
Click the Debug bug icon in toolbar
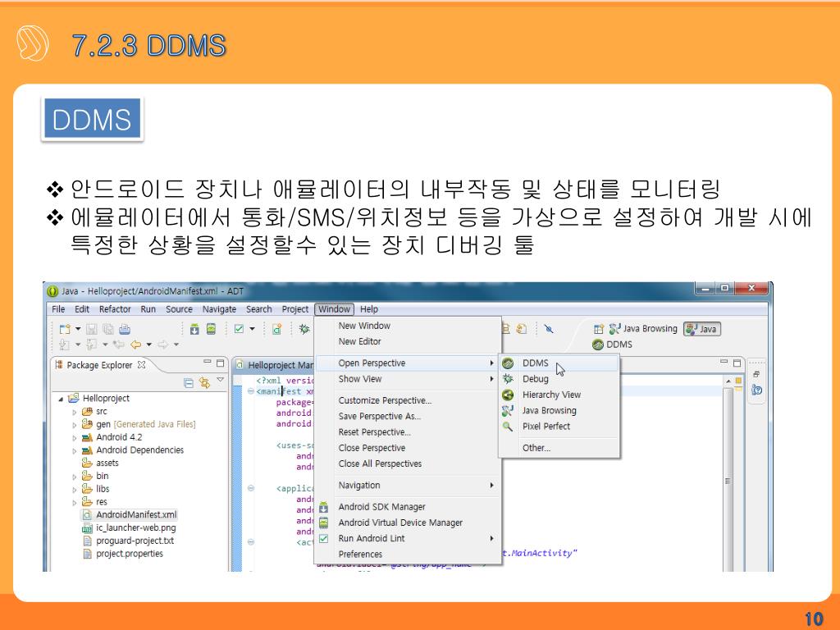[x=304, y=329]
